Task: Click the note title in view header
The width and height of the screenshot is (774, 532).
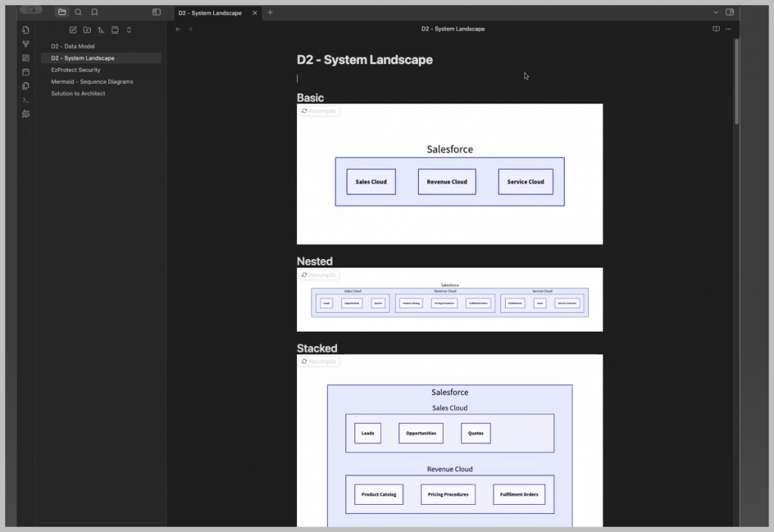Action: [x=453, y=29]
